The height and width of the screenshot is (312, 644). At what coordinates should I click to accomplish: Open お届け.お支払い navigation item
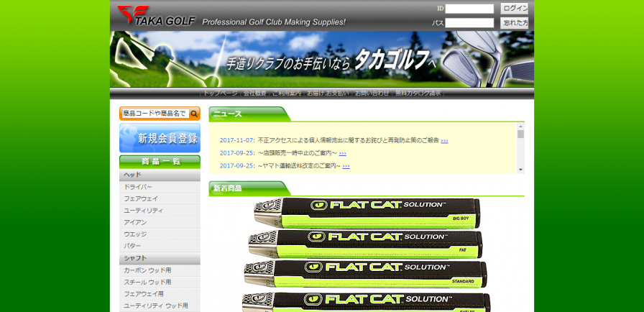[x=328, y=93]
